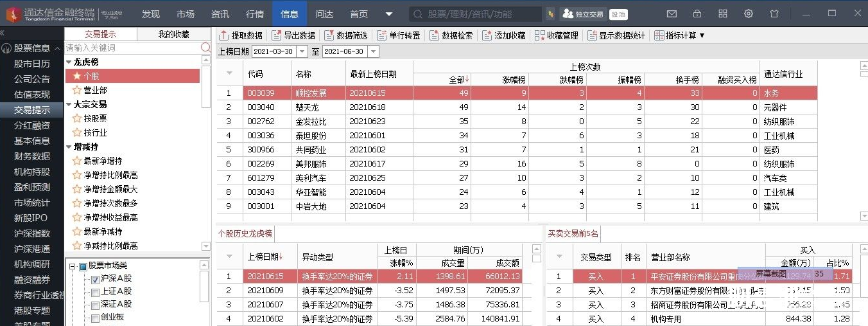Collapse the 股票信息 sidebar section

pyautogui.click(x=57, y=49)
